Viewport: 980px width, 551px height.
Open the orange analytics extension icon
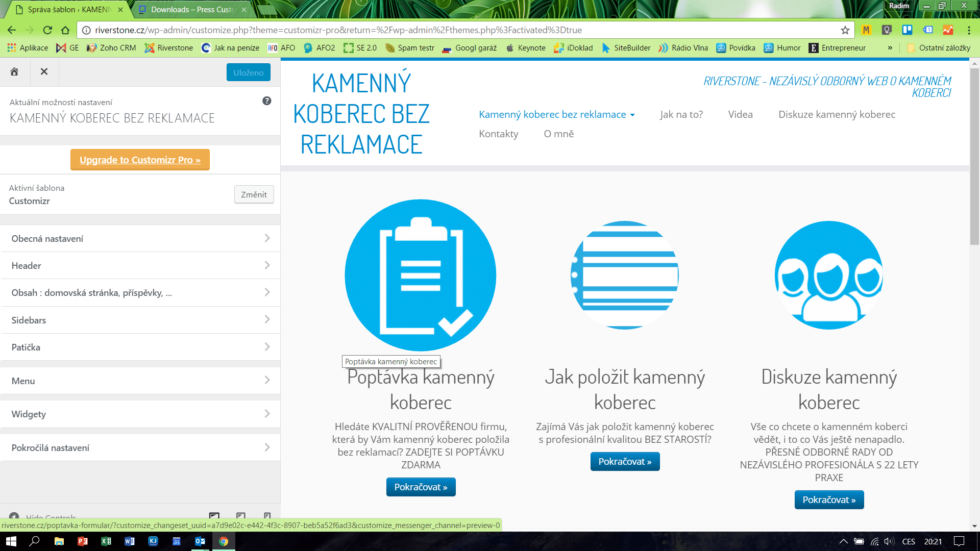(x=948, y=30)
